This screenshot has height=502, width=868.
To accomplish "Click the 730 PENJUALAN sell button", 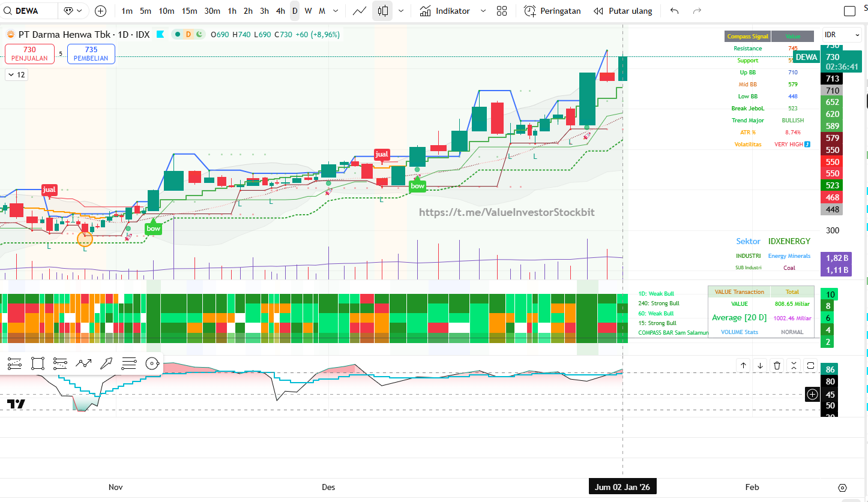I will pyautogui.click(x=30, y=54).
